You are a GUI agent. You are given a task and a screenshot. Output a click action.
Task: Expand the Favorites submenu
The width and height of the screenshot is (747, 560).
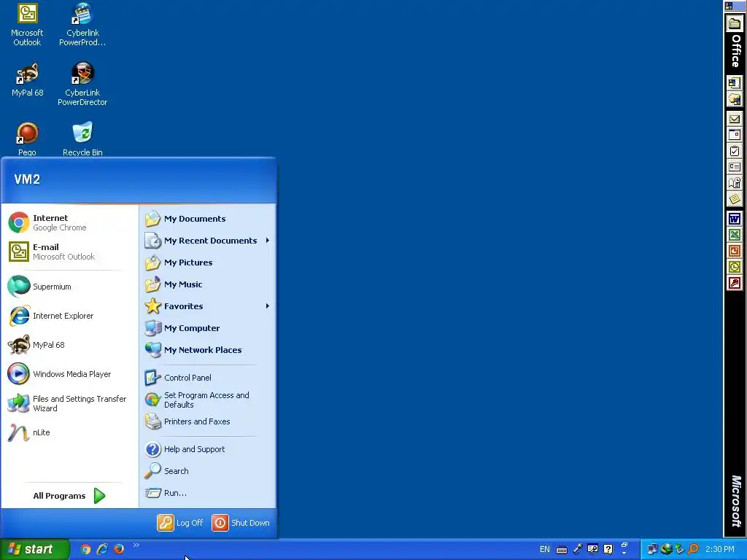tap(208, 306)
